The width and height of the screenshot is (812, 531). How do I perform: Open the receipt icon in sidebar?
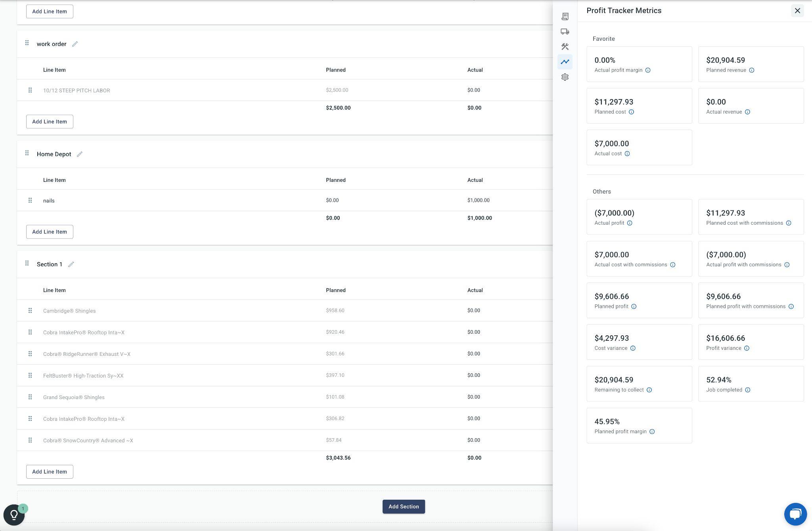[565, 16]
